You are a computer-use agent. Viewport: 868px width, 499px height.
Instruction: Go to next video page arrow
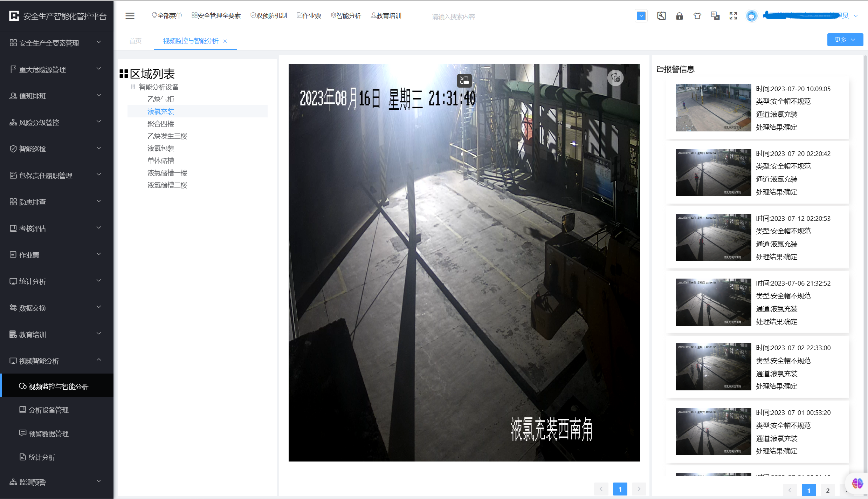pos(639,489)
